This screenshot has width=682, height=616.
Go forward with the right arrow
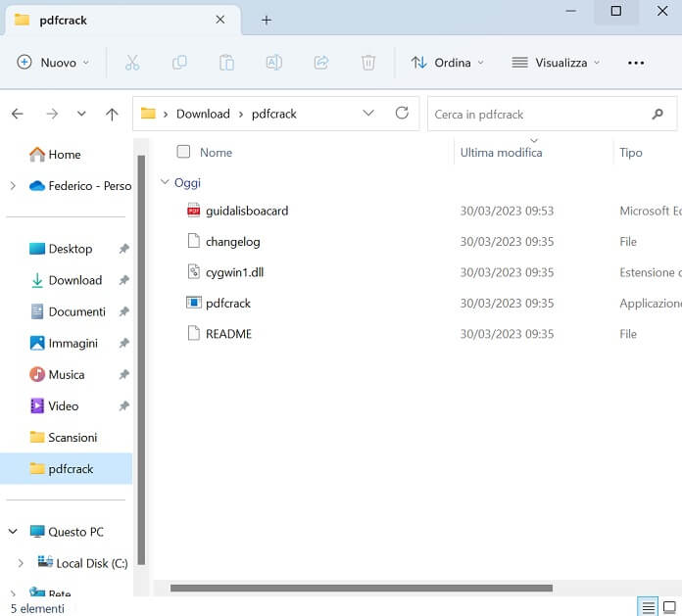pos(52,114)
